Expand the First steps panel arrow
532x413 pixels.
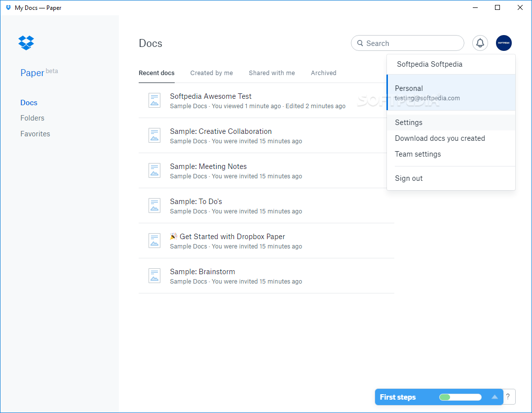pos(494,397)
